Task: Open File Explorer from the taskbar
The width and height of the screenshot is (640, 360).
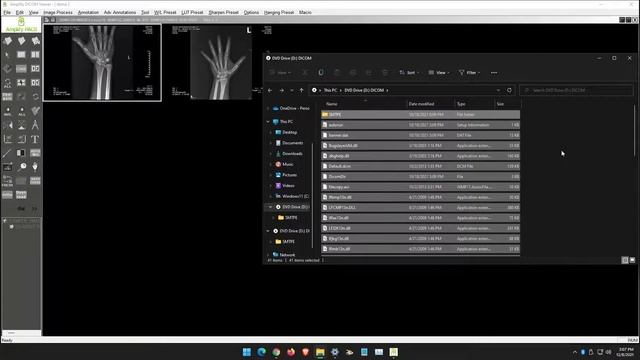Action: coord(320,352)
